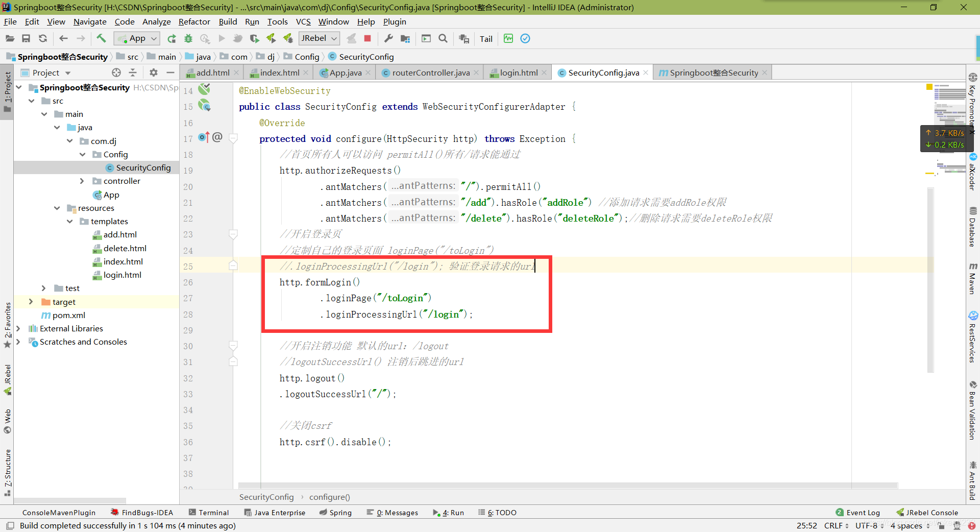Build the project with the hammer icon
This screenshot has width=980, height=532.
pyautogui.click(x=101, y=38)
